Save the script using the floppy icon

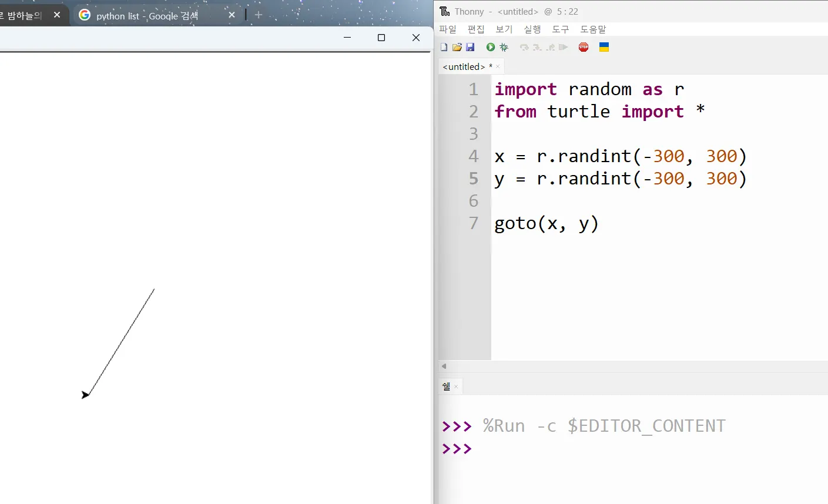pos(470,47)
